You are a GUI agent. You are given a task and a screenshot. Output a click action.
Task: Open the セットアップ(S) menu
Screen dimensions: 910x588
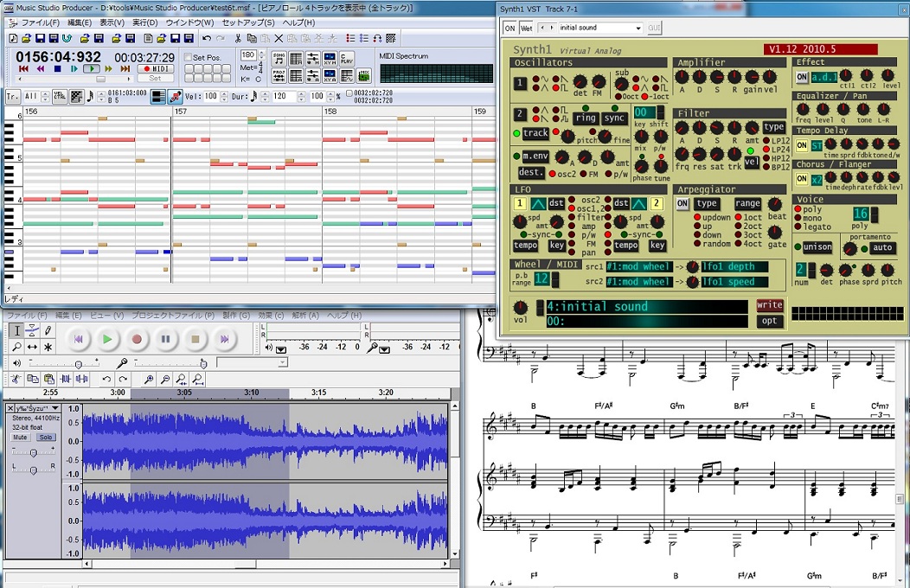248,22
